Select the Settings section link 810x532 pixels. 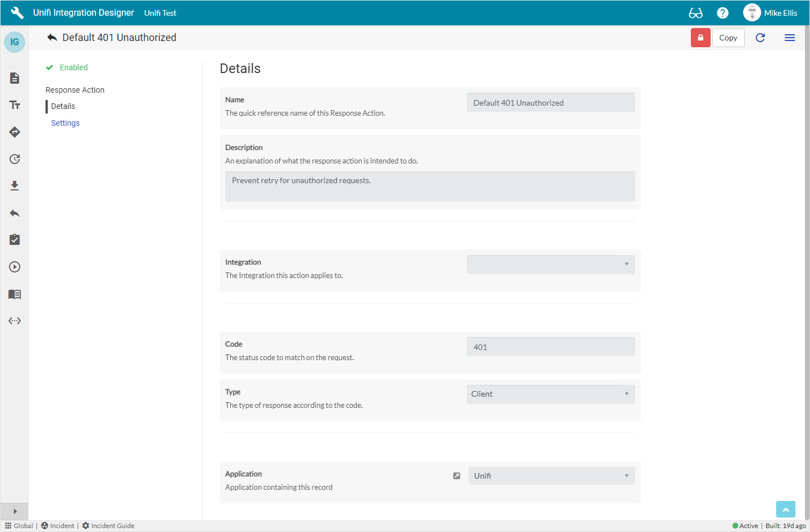pos(65,123)
